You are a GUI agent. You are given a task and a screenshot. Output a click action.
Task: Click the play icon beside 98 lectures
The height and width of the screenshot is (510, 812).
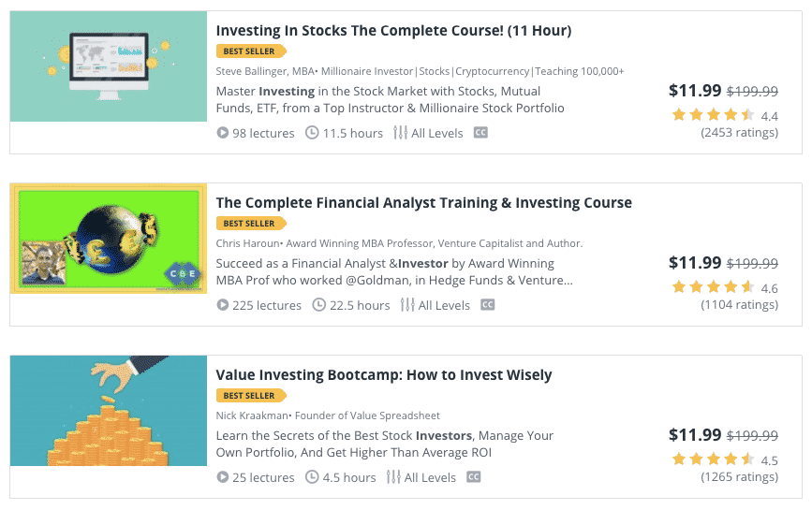pos(223,133)
